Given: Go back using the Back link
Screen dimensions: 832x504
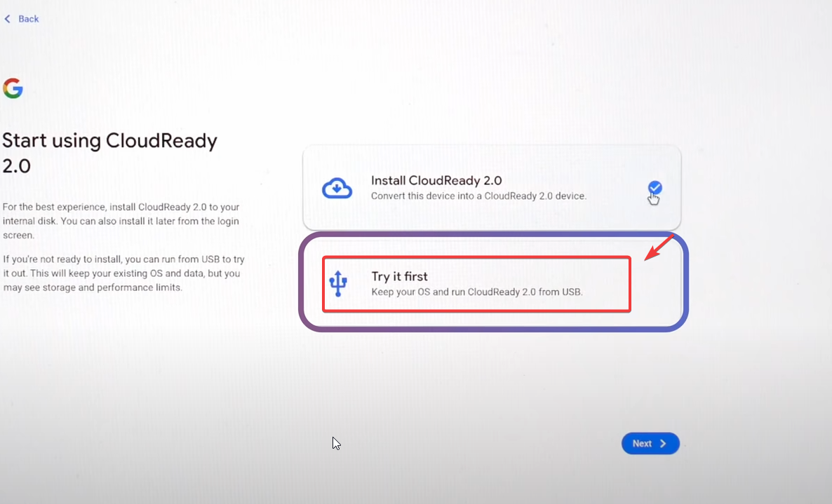Looking at the screenshot, I should [21, 19].
